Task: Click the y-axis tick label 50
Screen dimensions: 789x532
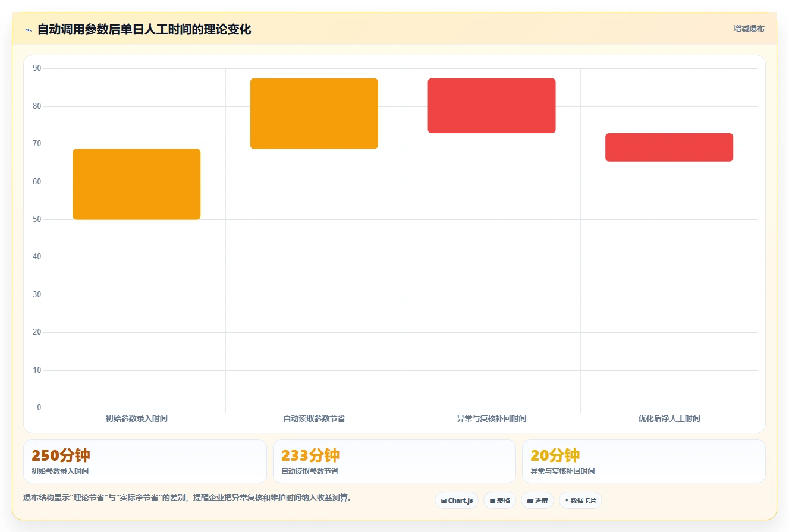Action: 37,219
